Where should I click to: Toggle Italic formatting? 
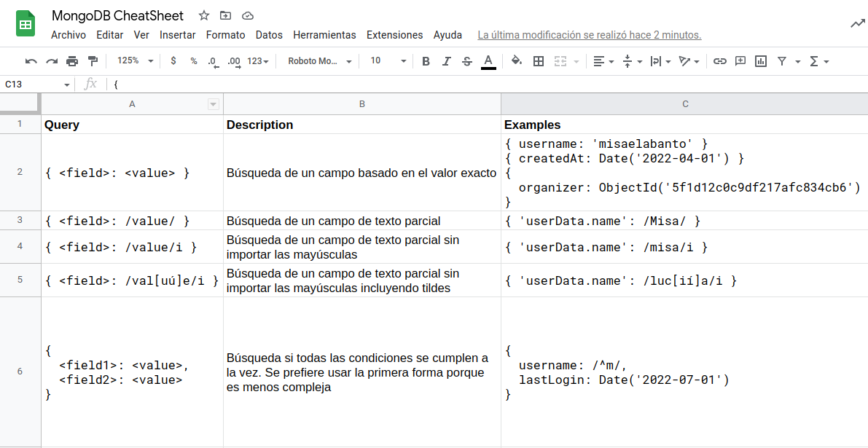(x=447, y=61)
